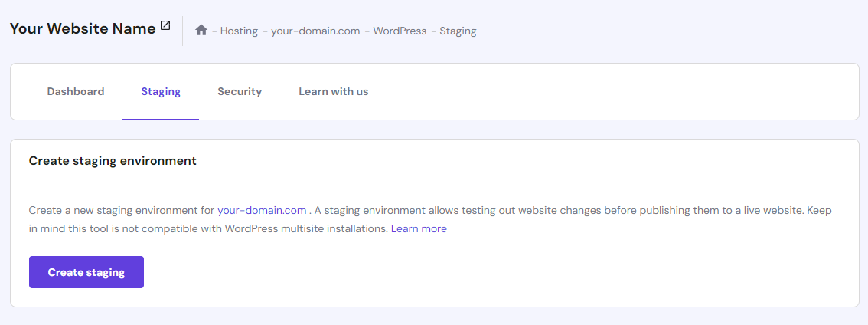This screenshot has height=325, width=868.
Task: Open the Learn with us tab
Action: (x=333, y=92)
